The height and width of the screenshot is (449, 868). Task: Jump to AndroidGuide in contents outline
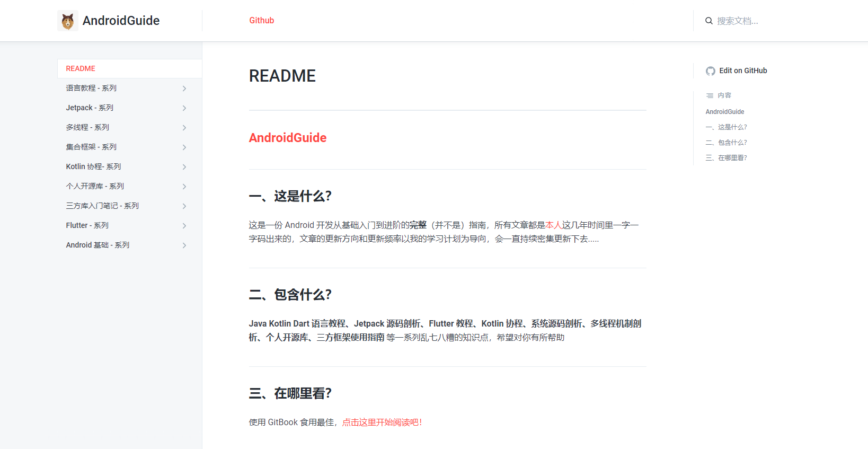[725, 112]
